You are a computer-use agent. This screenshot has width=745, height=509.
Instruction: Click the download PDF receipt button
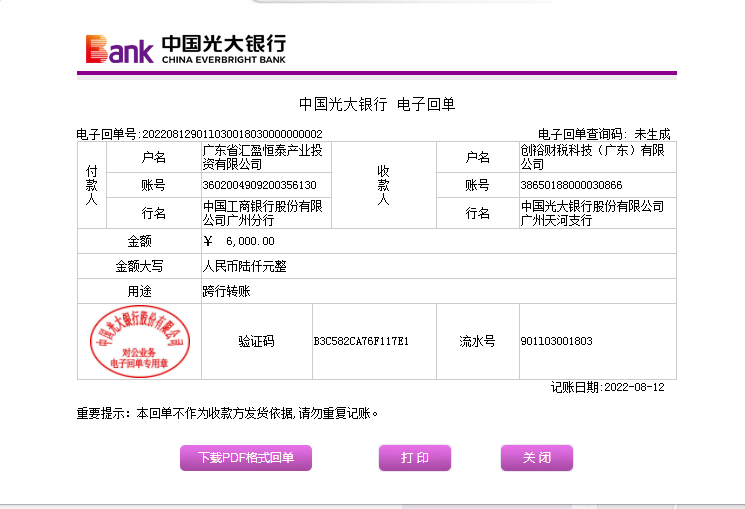(246, 458)
